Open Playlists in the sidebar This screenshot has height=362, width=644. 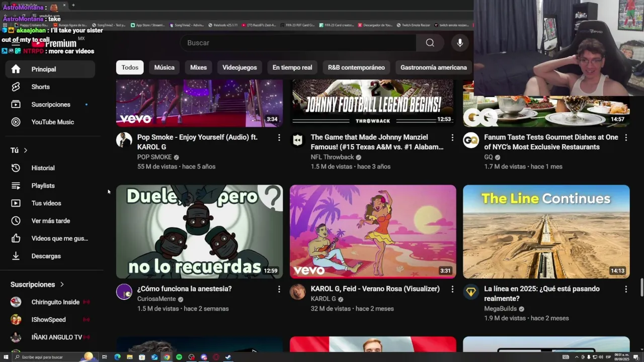(50, 186)
